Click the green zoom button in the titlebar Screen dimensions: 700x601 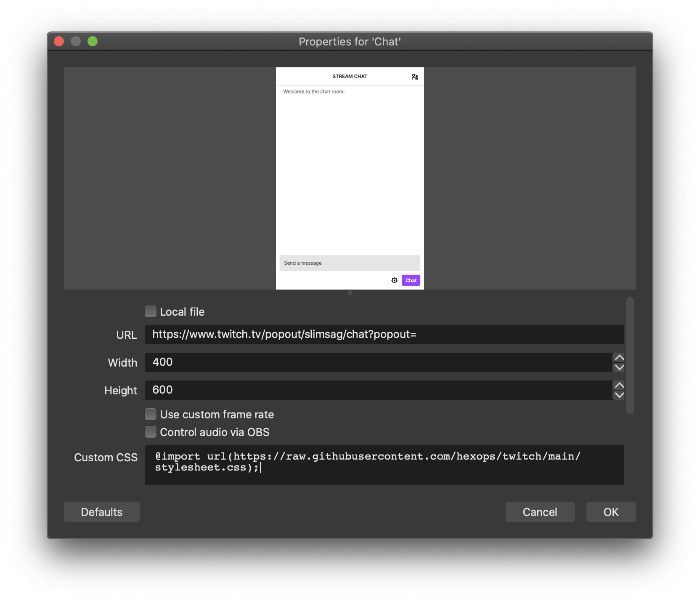(x=93, y=41)
